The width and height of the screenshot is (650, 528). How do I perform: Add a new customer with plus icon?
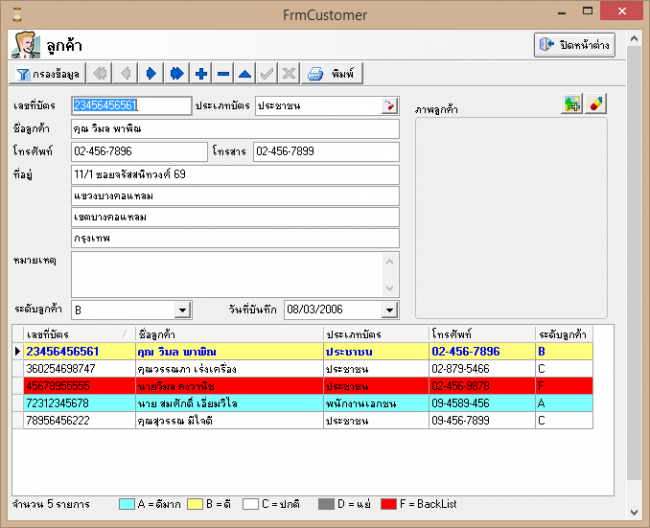[201, 73]
